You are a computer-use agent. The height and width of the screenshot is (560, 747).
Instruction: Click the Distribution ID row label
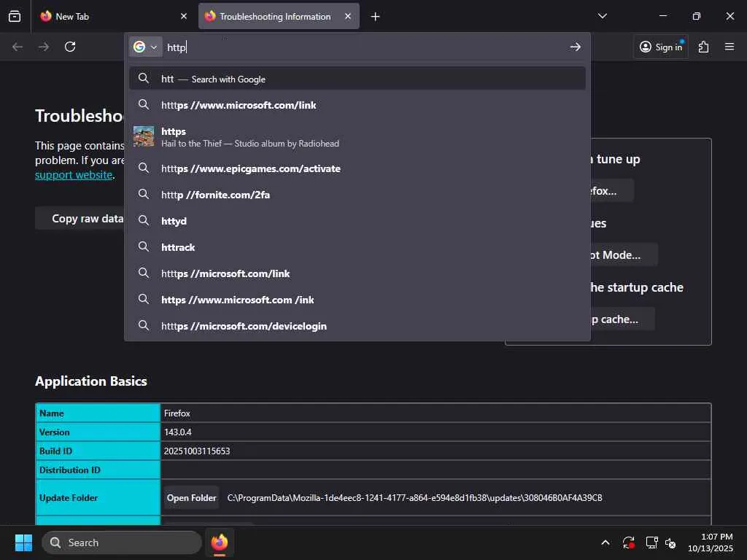pos(70,470)
